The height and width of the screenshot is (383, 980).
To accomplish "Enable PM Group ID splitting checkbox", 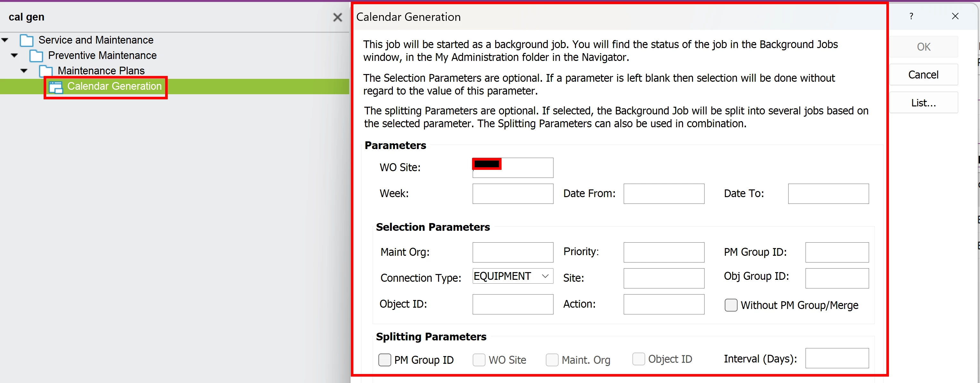I will [384, 360].
